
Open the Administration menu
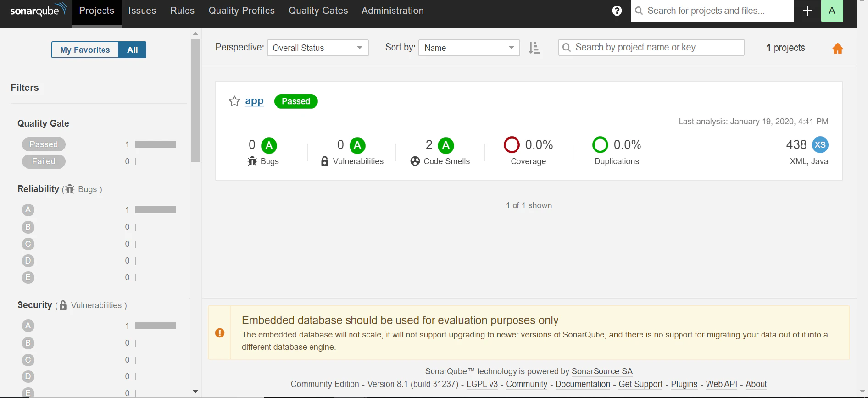(393, 11)
